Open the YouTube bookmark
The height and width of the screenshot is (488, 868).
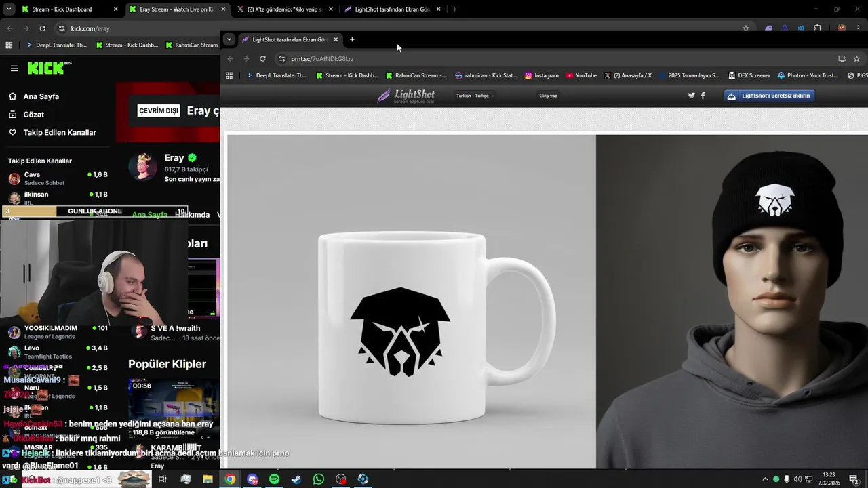(581, 75)
